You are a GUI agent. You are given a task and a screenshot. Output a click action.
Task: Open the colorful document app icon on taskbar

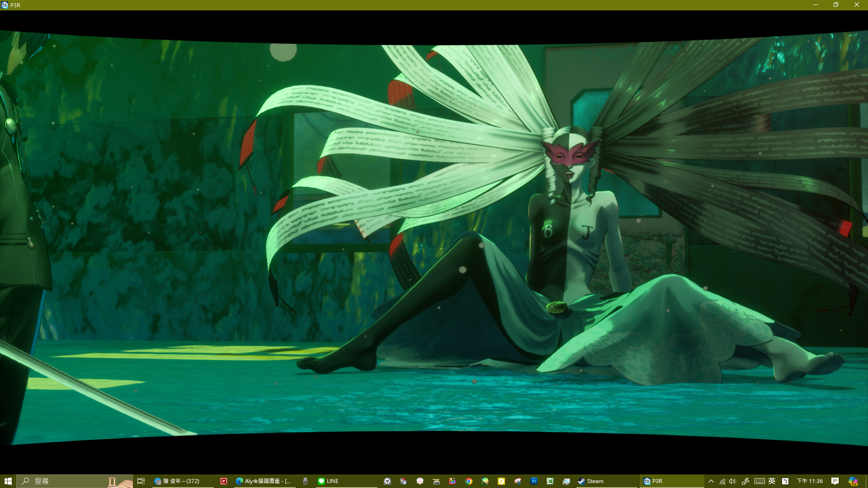[453, 481]
